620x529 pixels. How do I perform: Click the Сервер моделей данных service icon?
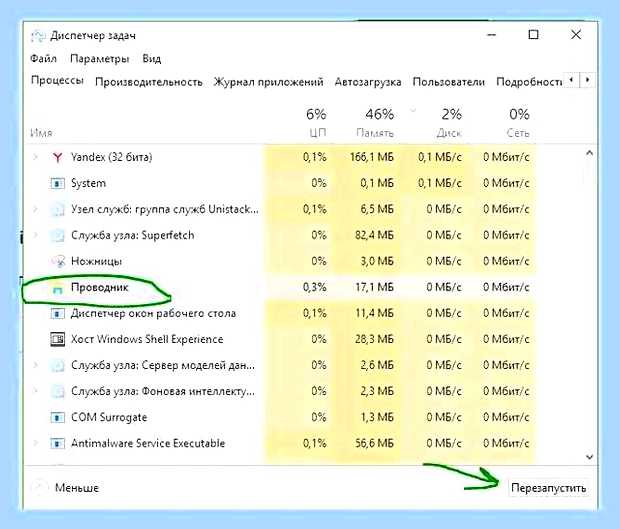58,365
